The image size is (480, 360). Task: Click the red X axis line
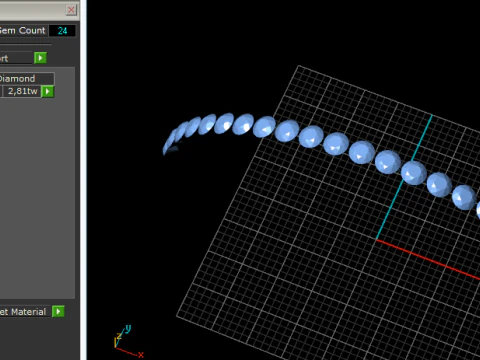428,259
